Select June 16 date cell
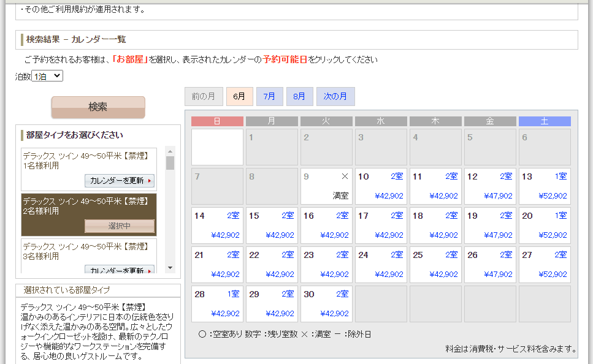 click(326, 226)
